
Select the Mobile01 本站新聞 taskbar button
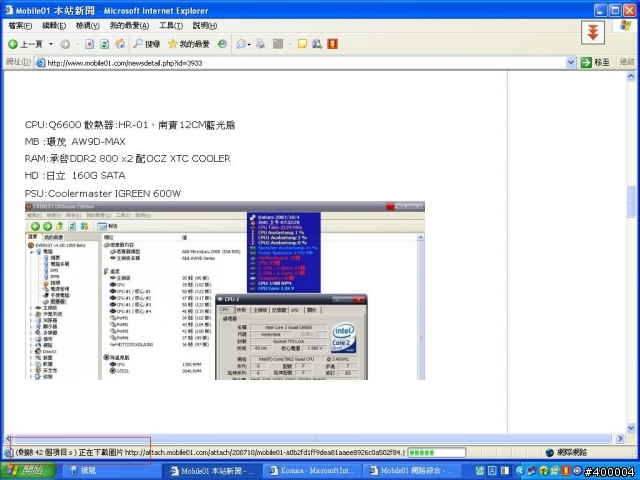click(213, 471)
